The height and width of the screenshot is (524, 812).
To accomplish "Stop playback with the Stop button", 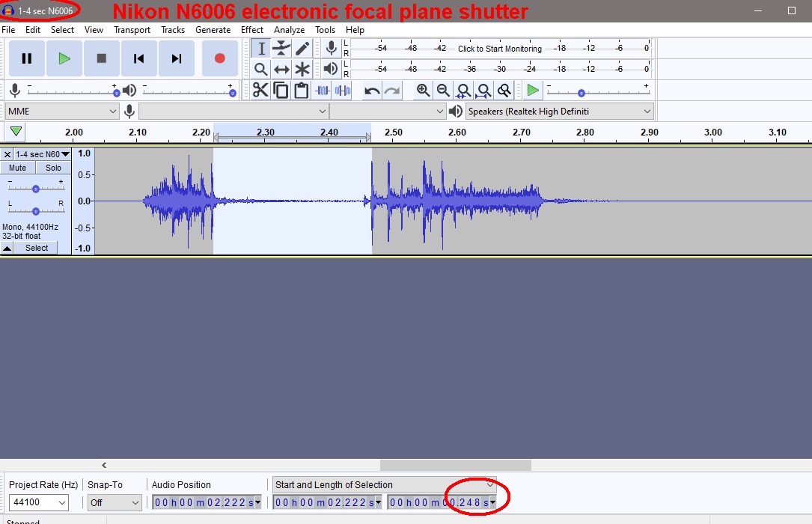I will pyautogui.click(x=102, y=58).
